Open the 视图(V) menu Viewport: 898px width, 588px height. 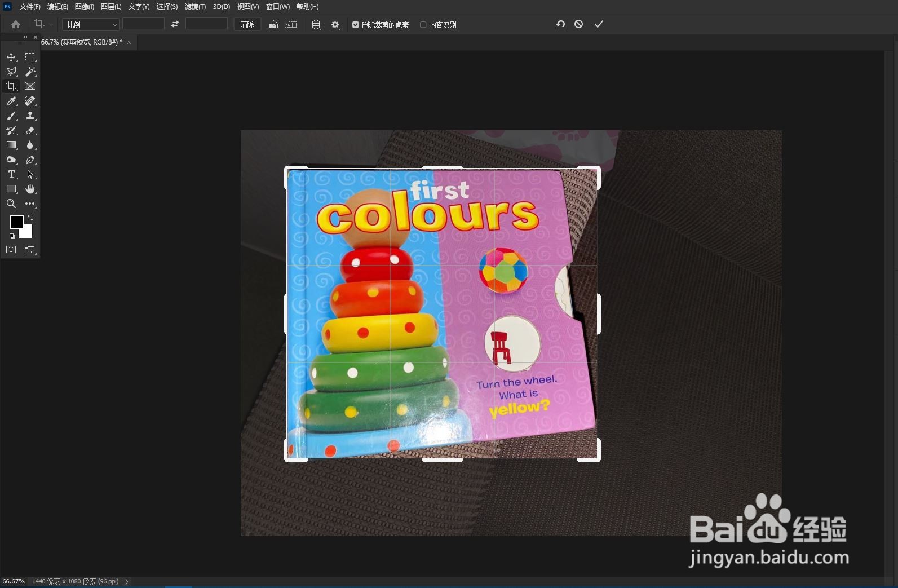pyautogui.click(x=248, y=7)
